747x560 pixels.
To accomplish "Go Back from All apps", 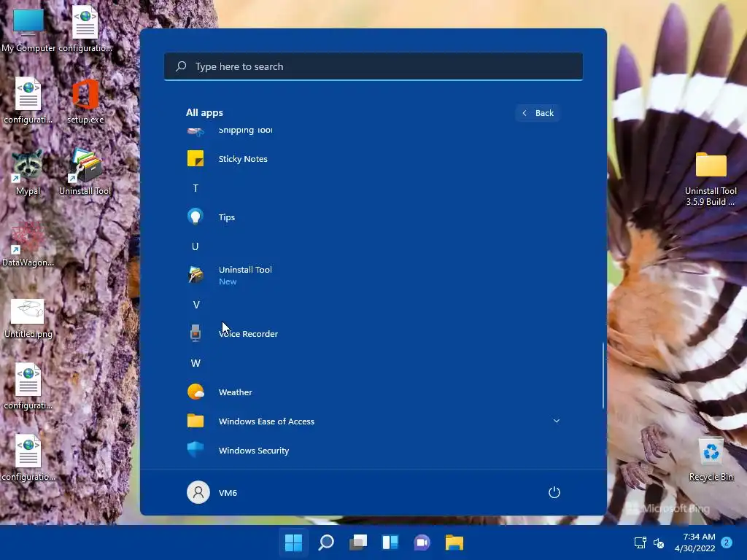I will pyautogui.click(x=538, y=113).
